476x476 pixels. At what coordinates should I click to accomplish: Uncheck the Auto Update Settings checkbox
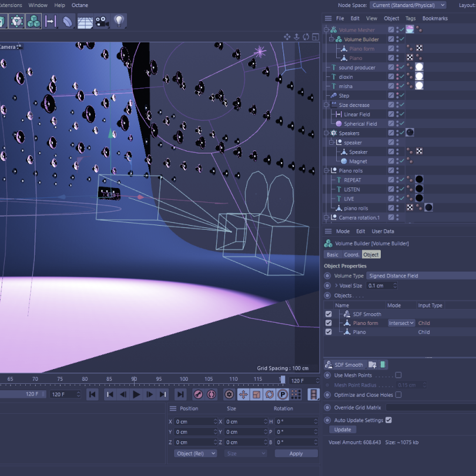(388, 420)
